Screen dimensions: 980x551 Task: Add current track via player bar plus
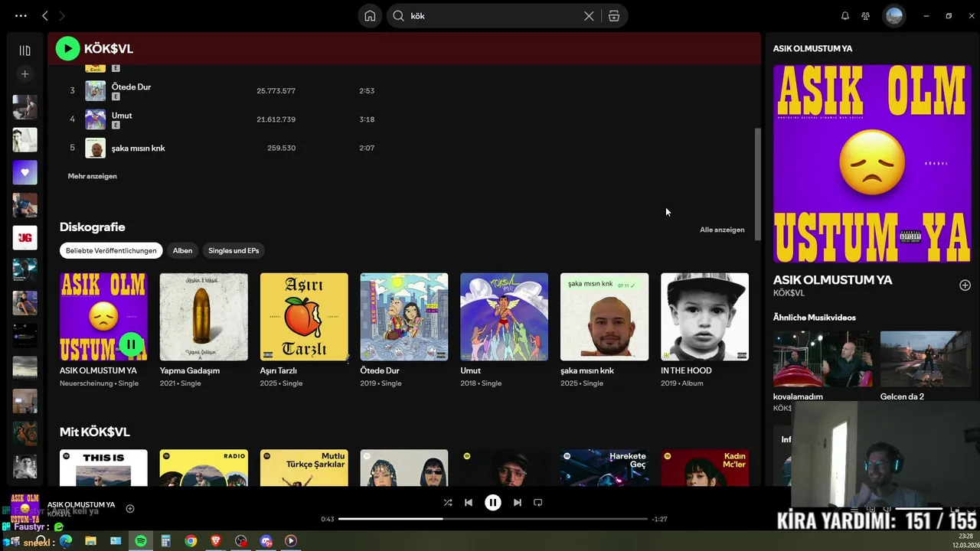130,508
